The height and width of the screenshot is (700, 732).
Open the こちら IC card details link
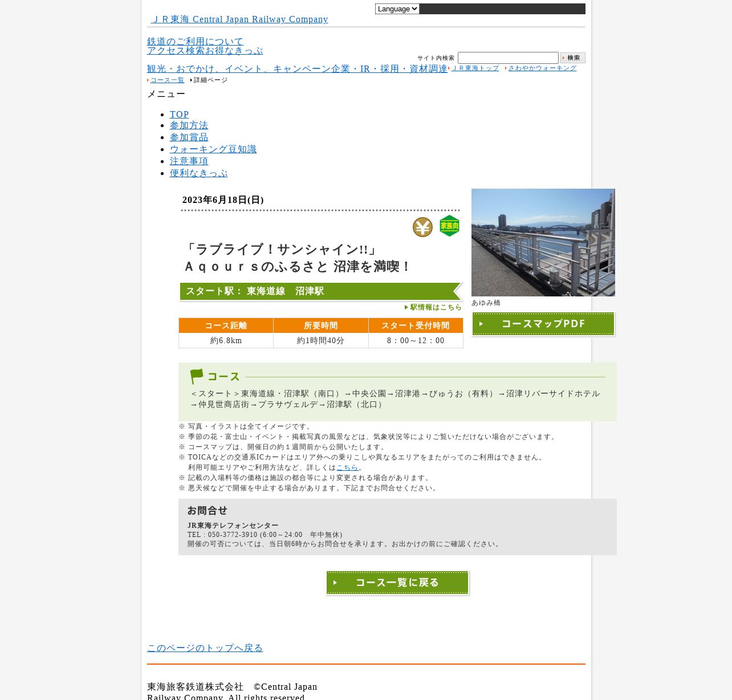[x=347, y=467]
